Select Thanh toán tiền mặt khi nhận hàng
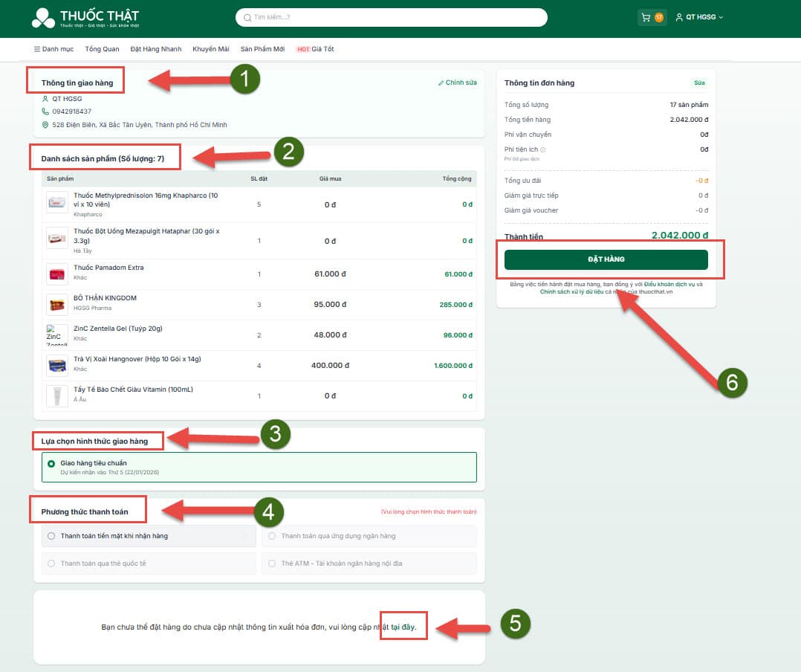This screenshot has width=801, height=672. tap(51, 536)
